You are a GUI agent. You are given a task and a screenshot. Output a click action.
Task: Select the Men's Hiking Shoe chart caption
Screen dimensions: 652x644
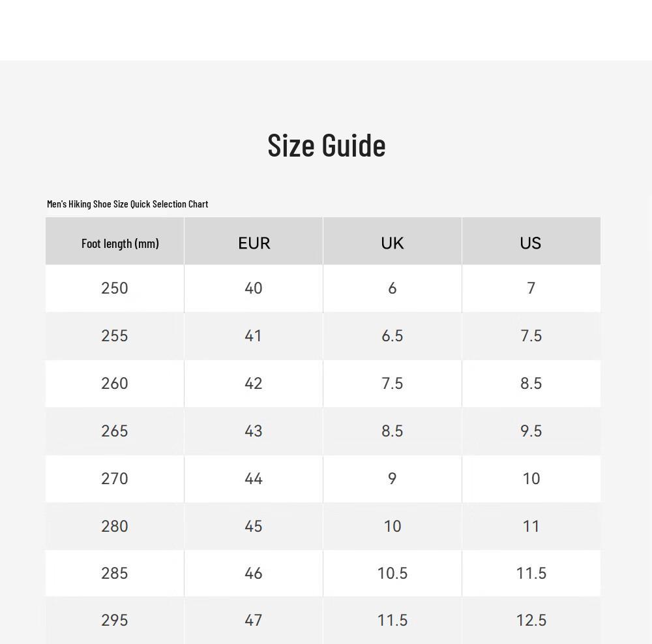click(127, 204)
